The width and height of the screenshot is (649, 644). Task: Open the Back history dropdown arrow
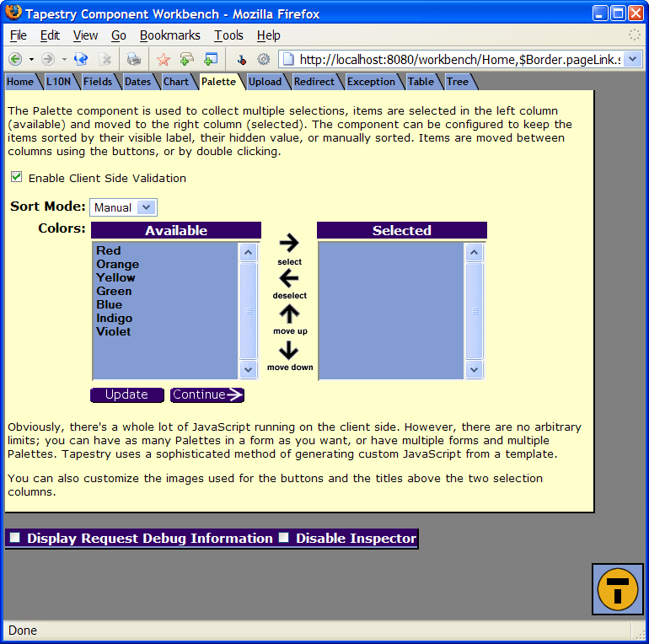click(31, 59)
